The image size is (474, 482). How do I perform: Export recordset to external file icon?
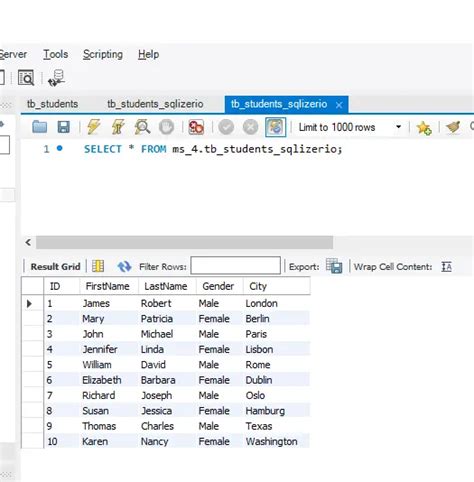[334, 266]
